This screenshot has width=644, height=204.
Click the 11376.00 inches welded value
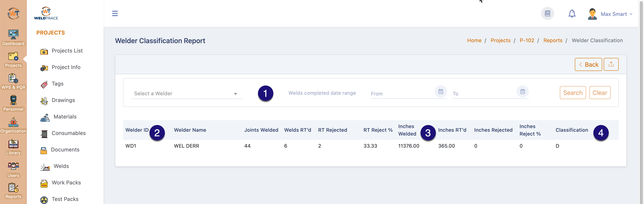408,146
